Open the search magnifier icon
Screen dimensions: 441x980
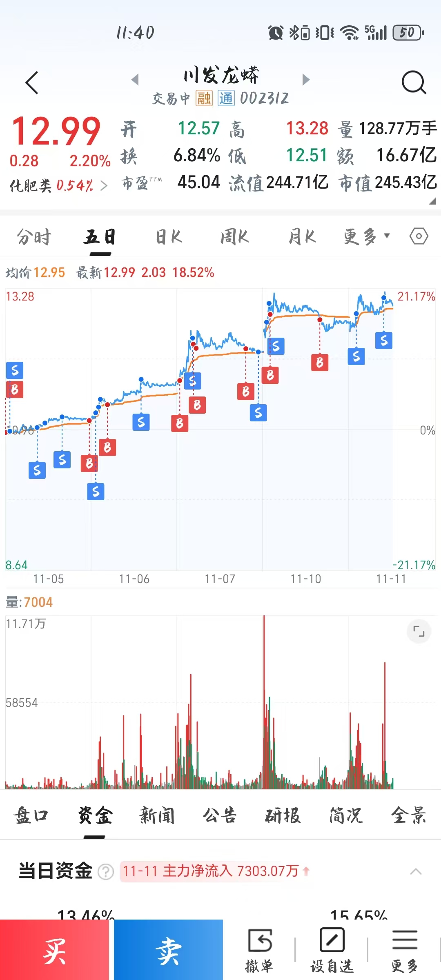pos(414,82)
